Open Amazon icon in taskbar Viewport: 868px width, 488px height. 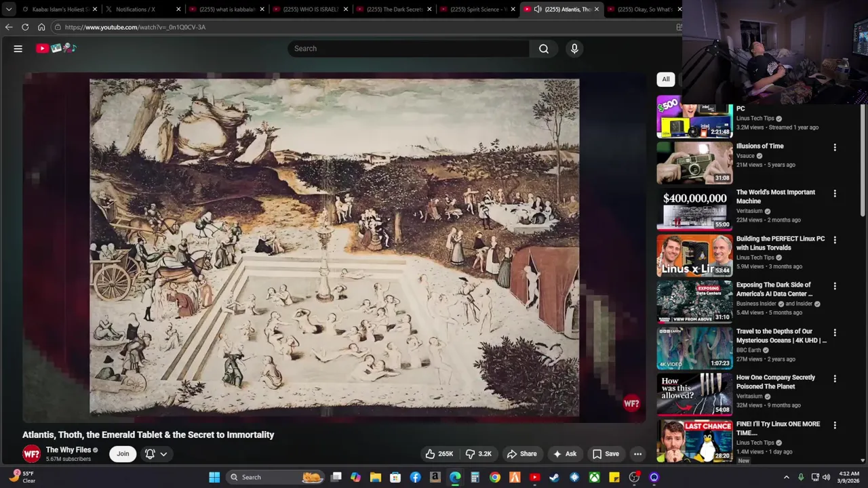coord(435,477)
